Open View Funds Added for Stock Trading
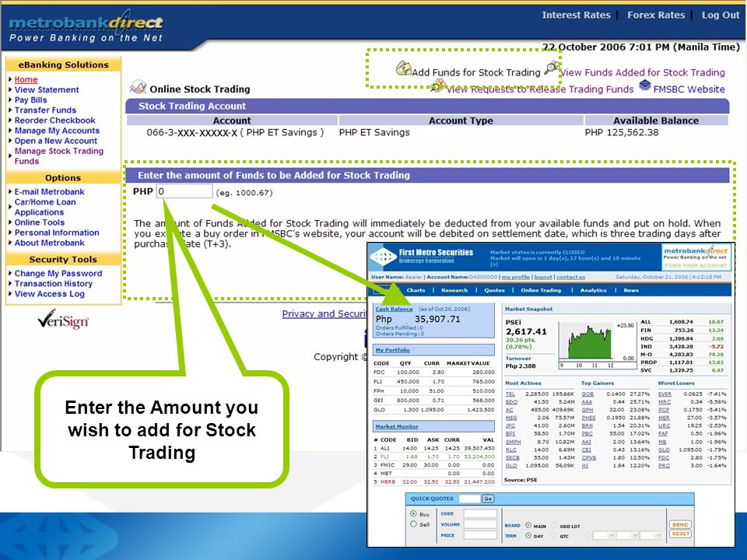Image resolution: width=747 pixels, height=560 pixels. pos(643,72)
